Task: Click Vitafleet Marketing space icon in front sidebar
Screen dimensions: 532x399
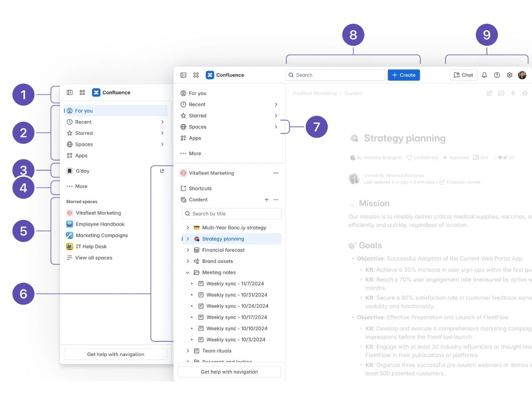Action: point(183,173)
